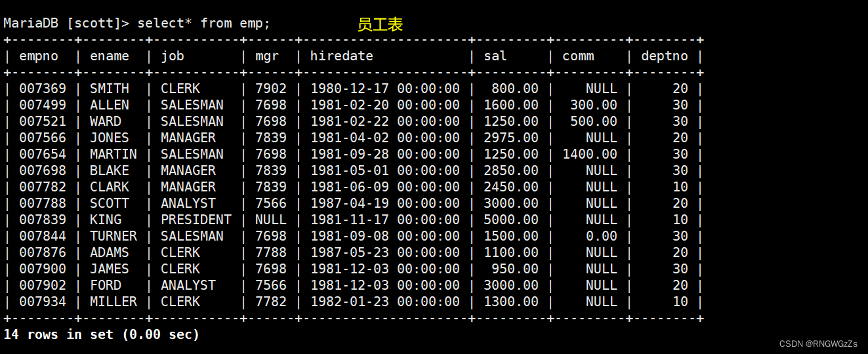Click hiredate 1982-01-23 00:00:00
Viewport: 868px width, 354px height.
[x=385, y=302]
